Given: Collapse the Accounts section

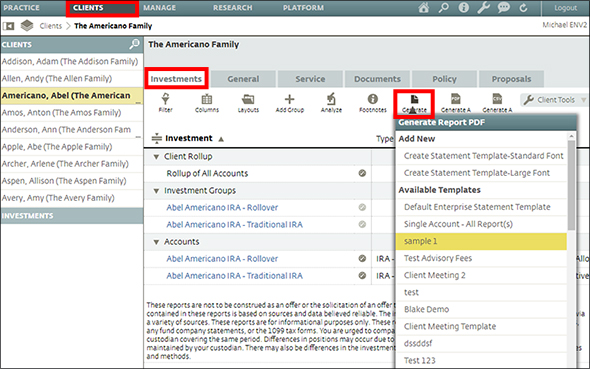Looking at the screenshot, I should point(156,242).
